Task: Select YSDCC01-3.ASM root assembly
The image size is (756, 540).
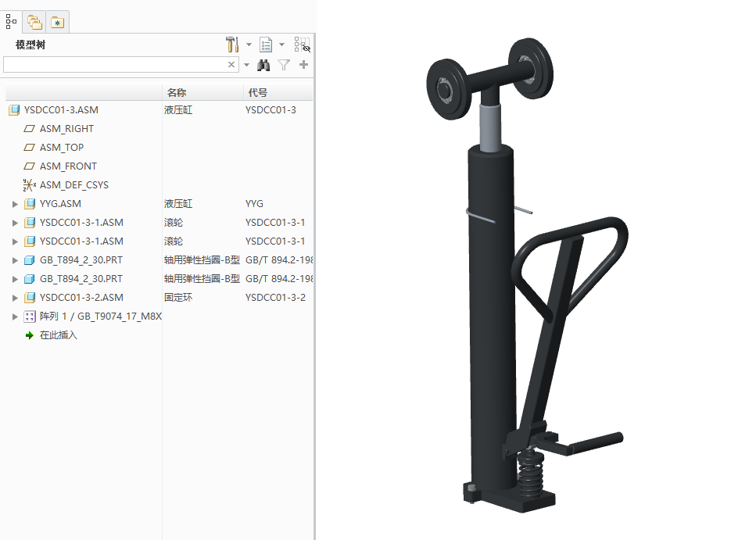Action: pos(61,110)
